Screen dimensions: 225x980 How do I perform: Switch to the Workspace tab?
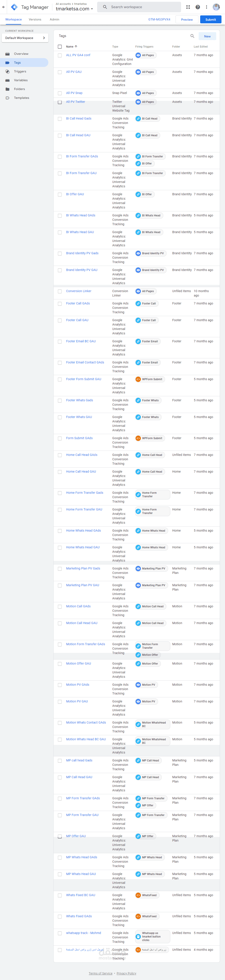pos(13,19)
